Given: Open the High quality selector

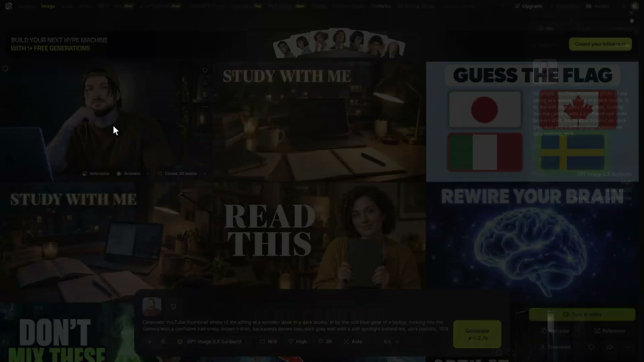Looking at the screenshot, I should [x=298, y=342].
